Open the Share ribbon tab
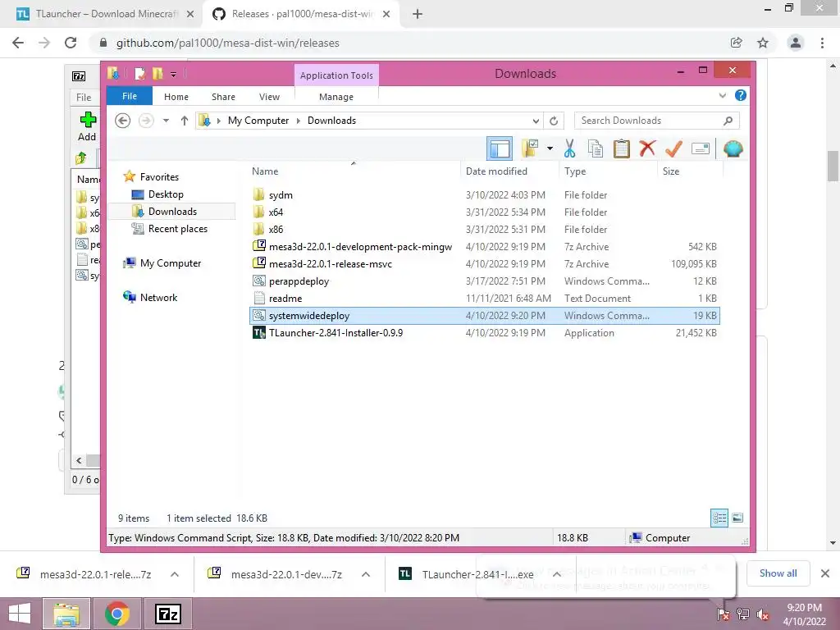This screenshot has height=630, width=840. click(223, 97)
